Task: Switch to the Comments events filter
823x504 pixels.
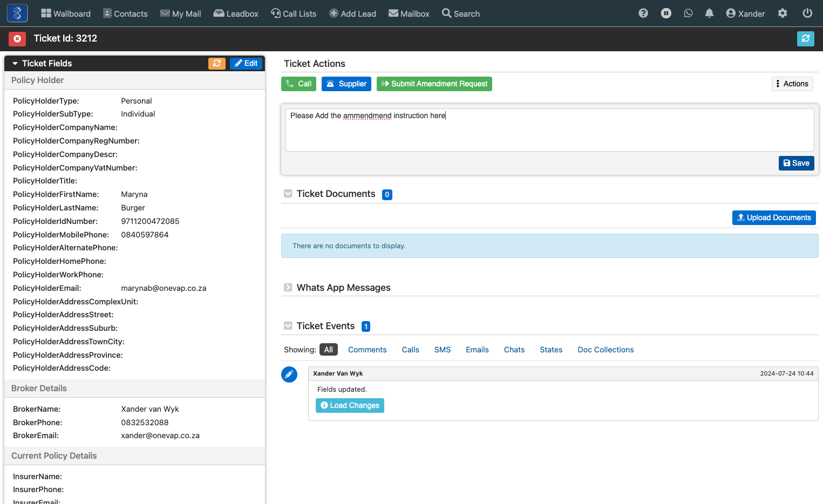Action: click(x=367, y=350)
